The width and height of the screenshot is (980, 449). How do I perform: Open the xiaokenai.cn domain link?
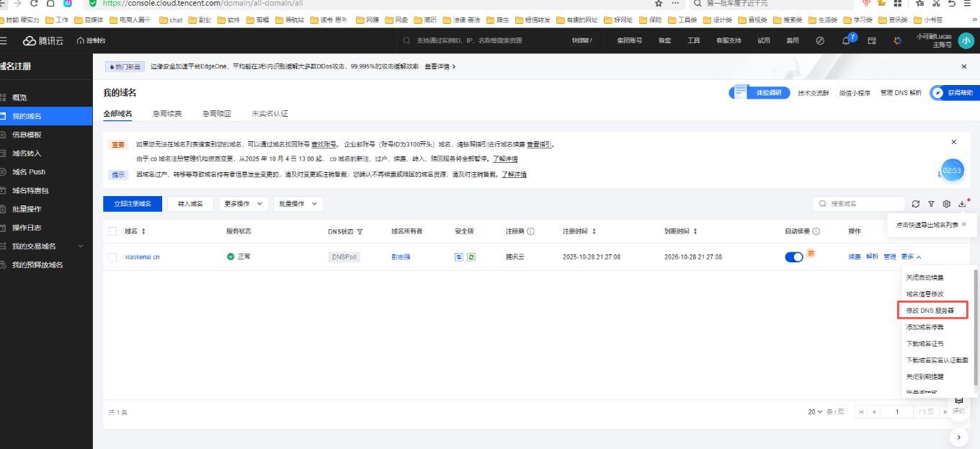(x=142, y=257)
